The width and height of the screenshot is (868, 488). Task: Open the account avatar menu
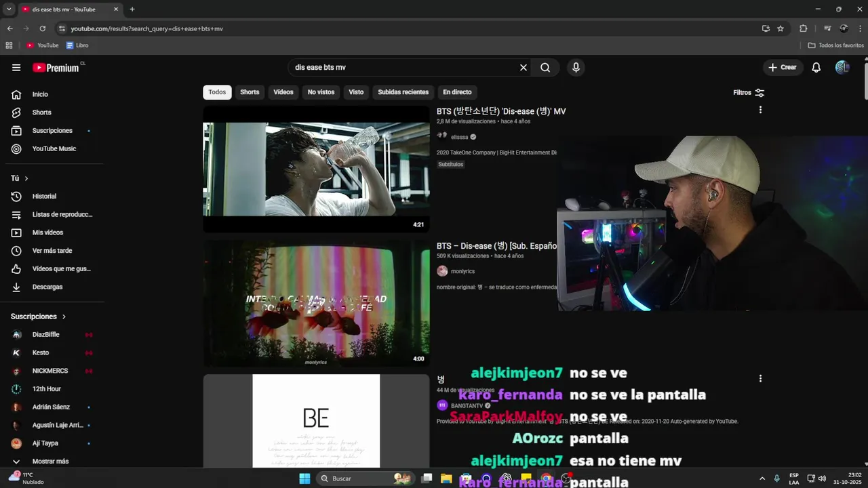842,67
